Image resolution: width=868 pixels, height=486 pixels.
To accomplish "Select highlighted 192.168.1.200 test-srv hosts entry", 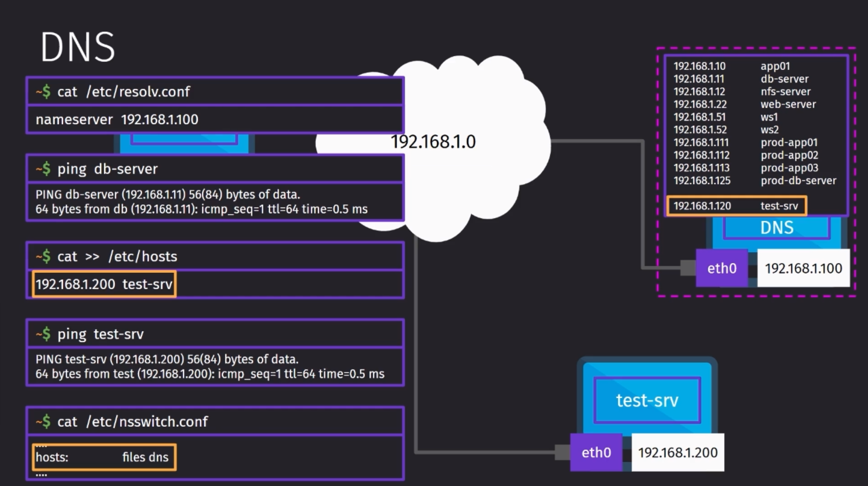I will 104,284.
